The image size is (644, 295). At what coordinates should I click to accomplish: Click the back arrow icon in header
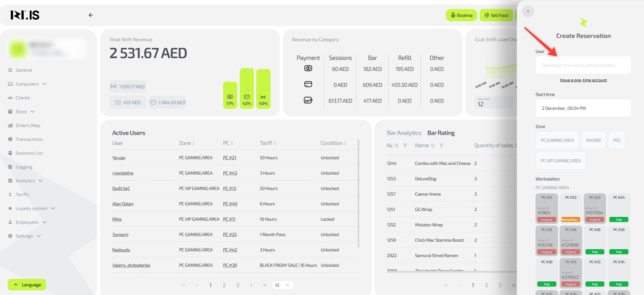[91, 15]
